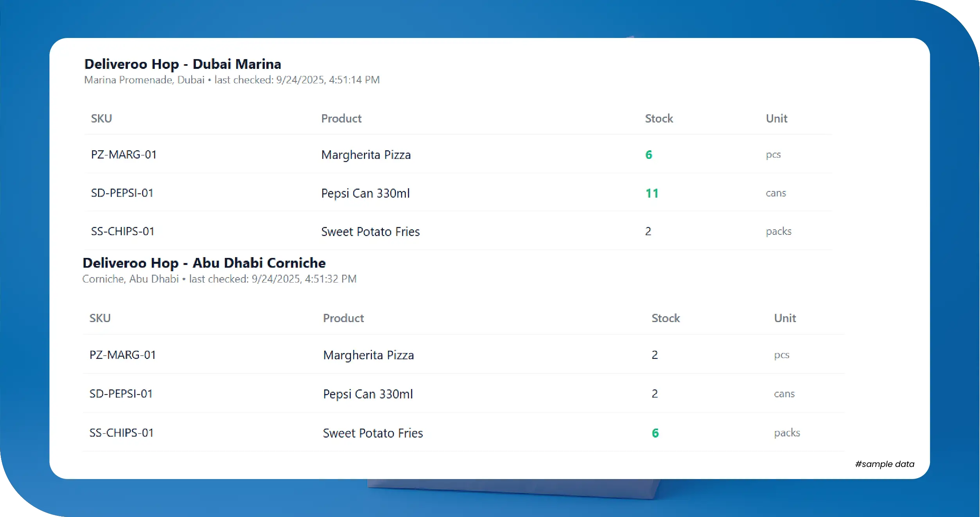Viewport: 980px width, 517px height.
Task: Click green stock 6 for Sweet Potato Fries
Action: click(655, 433)
